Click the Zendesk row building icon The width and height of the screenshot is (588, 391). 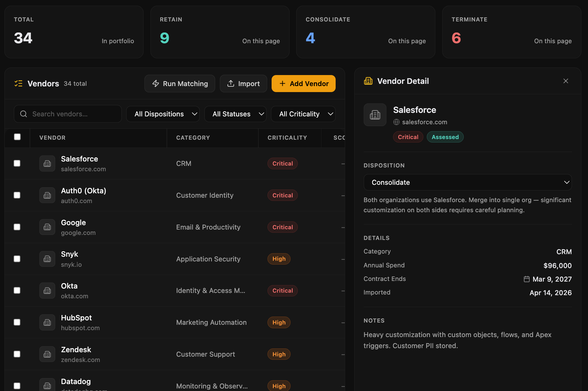pyautogui.click(x=47, y=354)
